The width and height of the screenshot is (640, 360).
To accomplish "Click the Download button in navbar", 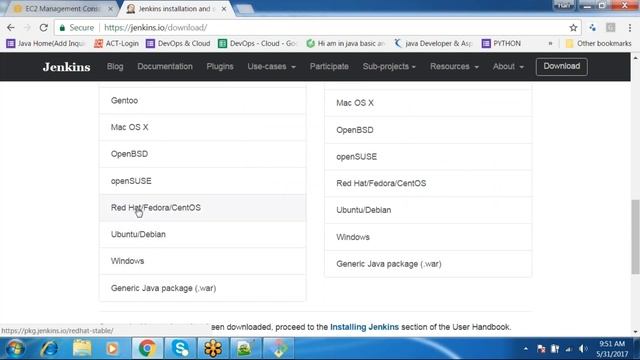I will pos(562,67).
